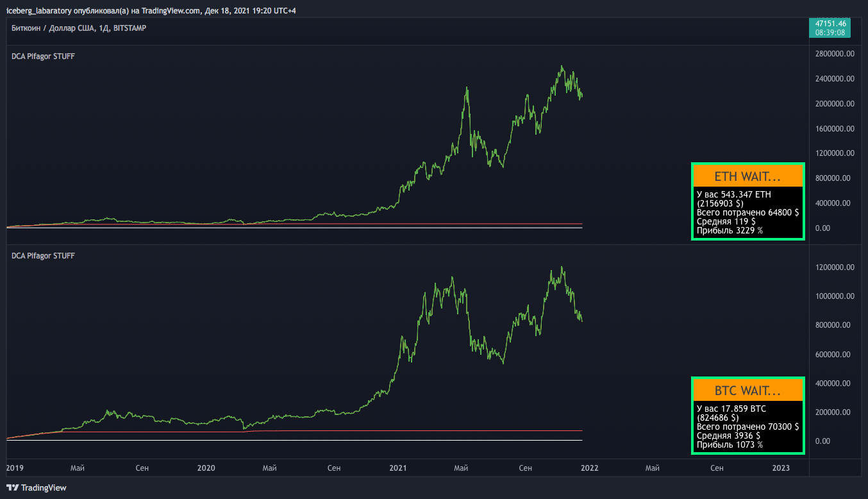The height and width of the screenshot is (499, 868).
Task: Click the publish date Дек 18, 2021 19:20 UTC+4
Action: click(251, 11)
